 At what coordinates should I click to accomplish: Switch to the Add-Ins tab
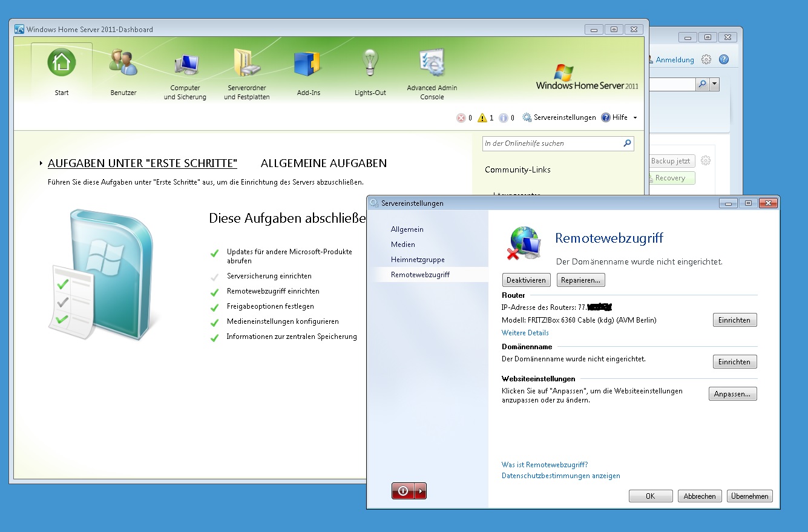tap(309, 73)
